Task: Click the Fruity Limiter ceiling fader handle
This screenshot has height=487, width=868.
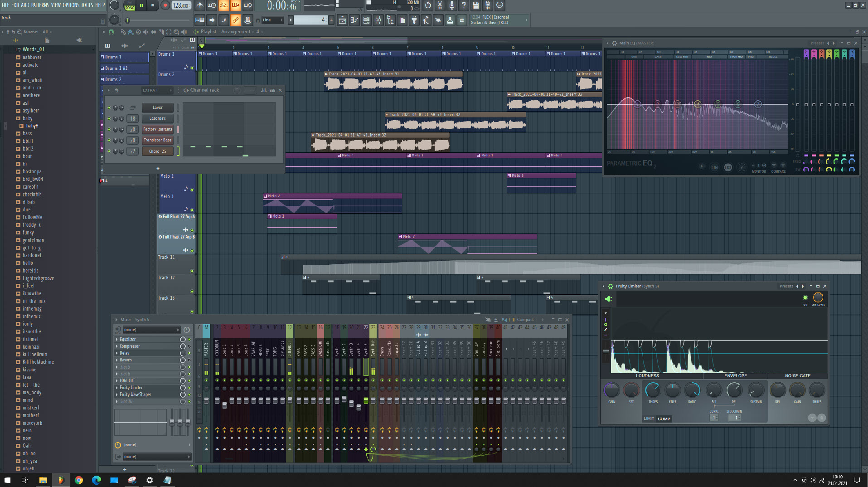Action: click(x=606, y=351)
